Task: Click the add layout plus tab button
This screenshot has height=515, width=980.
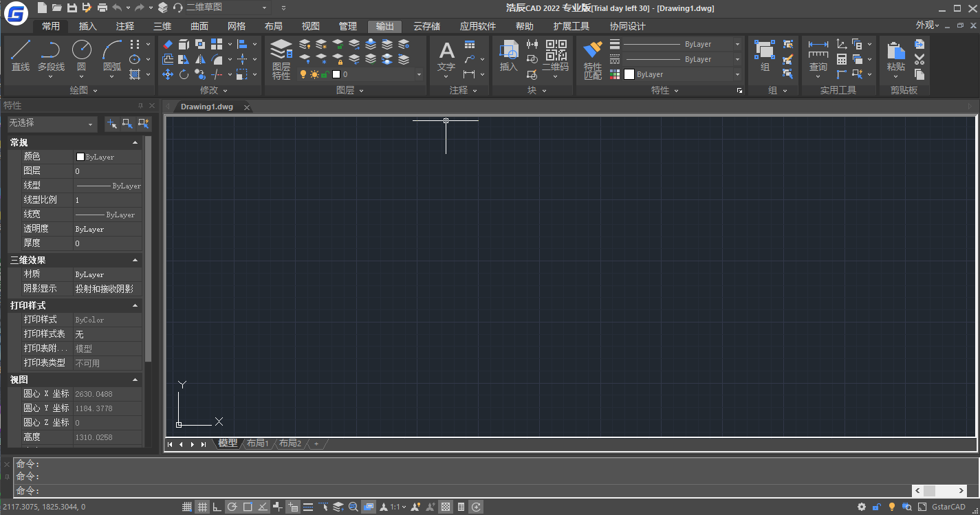Action: tap(316, 444)
